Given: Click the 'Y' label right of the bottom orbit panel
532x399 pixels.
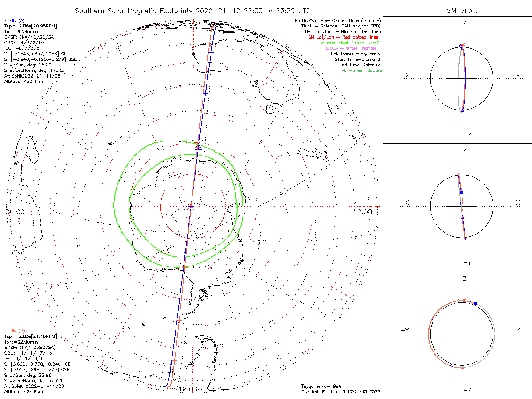Looking at the screenshot, I should (518, 330).
